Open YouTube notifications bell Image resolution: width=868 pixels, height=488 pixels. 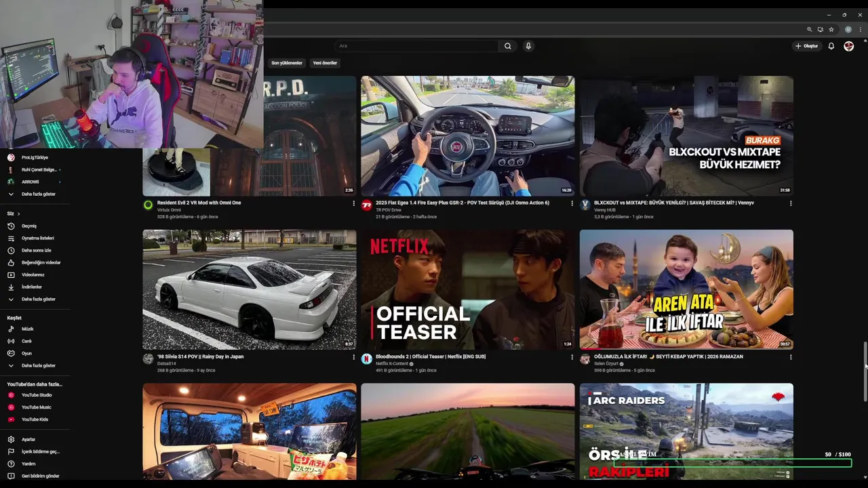pos(831,46)
